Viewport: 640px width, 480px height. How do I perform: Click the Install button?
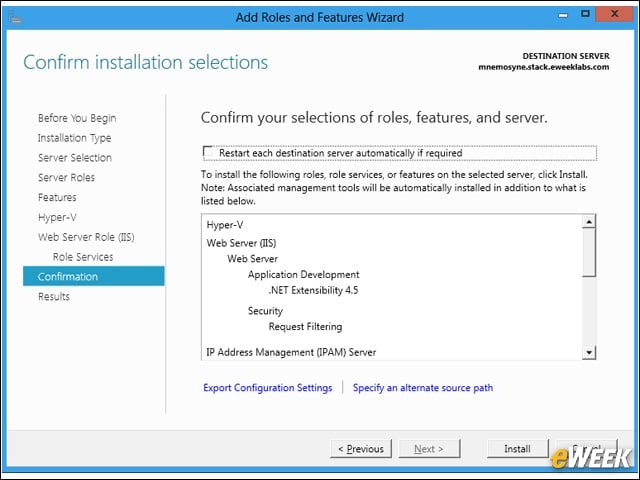pyautogui.click(x=517, y=449)
